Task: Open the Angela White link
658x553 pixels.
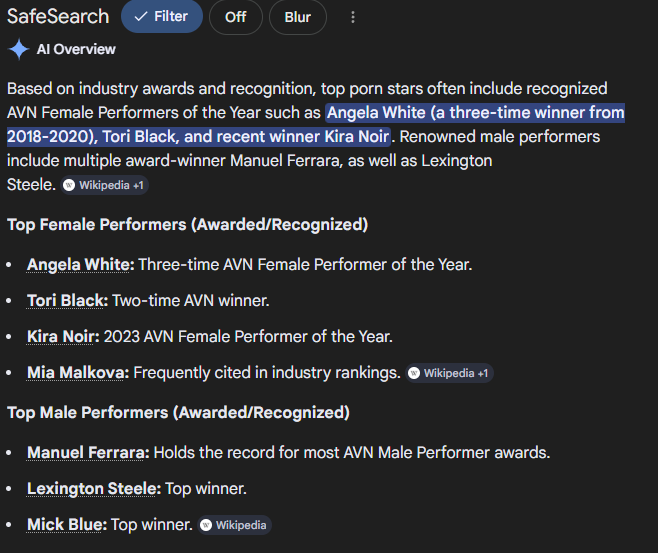Action: (78, 265)
